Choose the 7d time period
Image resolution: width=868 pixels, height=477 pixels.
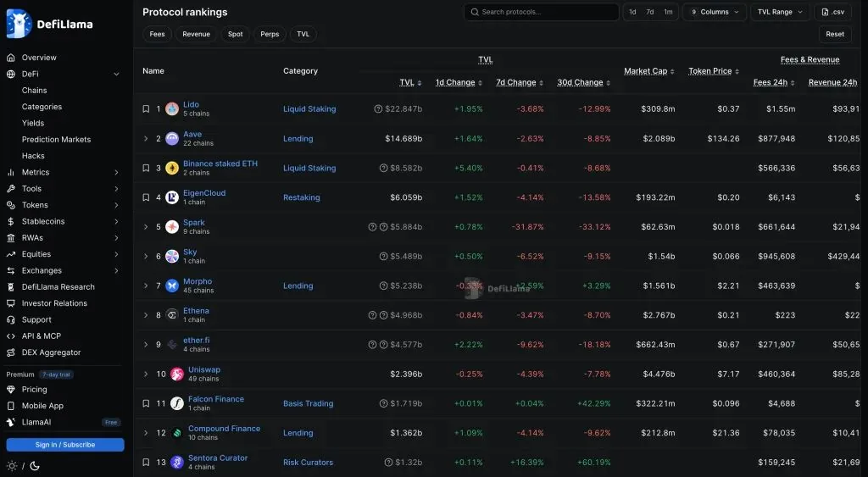point(650,12)
